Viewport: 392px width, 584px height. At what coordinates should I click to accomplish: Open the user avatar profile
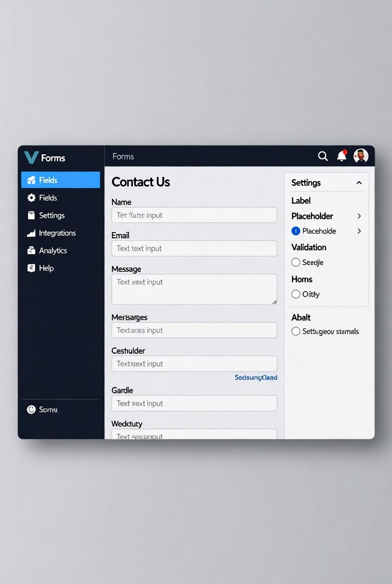[360, 155]
